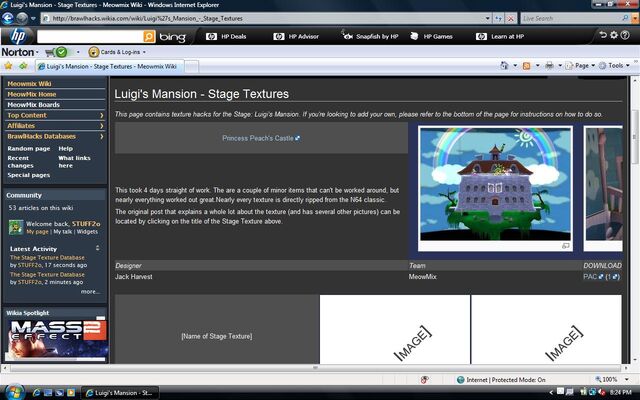Click the Print icon in command bar
Image resolution: width=640 pixels, height=400 pixels.
coord(549,65)
